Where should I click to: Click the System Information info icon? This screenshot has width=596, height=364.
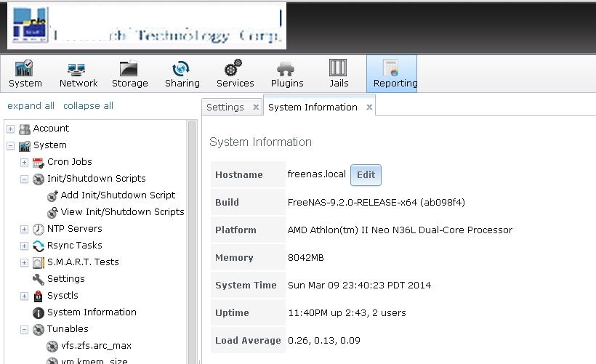coord(38,313)
